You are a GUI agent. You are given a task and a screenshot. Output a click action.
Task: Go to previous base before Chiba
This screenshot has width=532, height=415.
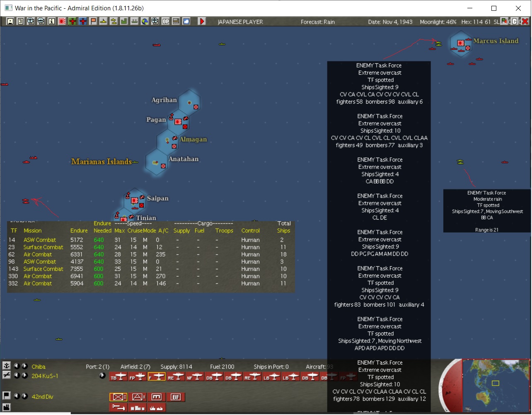[17, 366]
